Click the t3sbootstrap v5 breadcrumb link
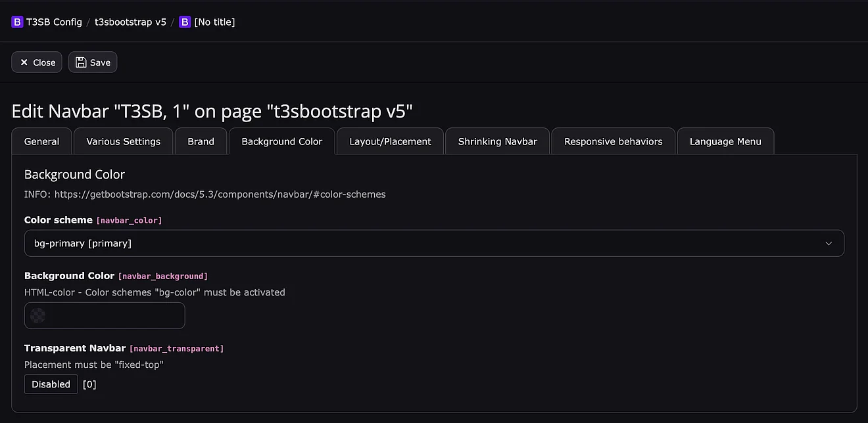Viewport: 868px width, 423px height. (x=130, y=22)
